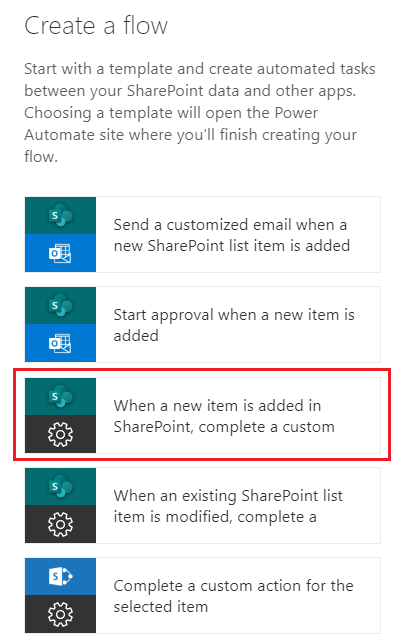Select 'When an existing SharePoint list item is modified'
Screen dimensions: 402x641
pos(202,505)
